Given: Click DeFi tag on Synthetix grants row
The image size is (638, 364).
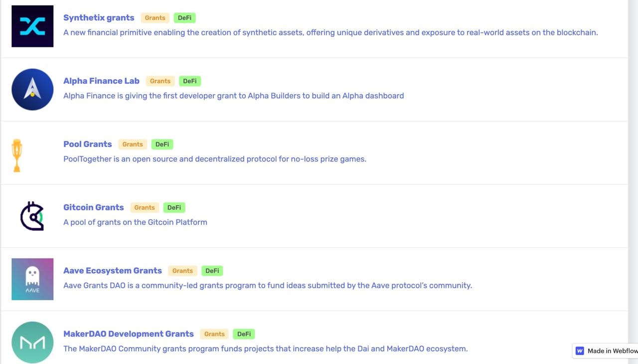Looking at the screenshot, I should [x=184, y=18].
